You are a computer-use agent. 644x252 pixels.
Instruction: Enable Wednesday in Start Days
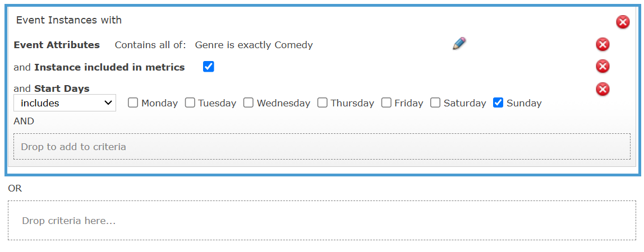click(x=249, y=102)
